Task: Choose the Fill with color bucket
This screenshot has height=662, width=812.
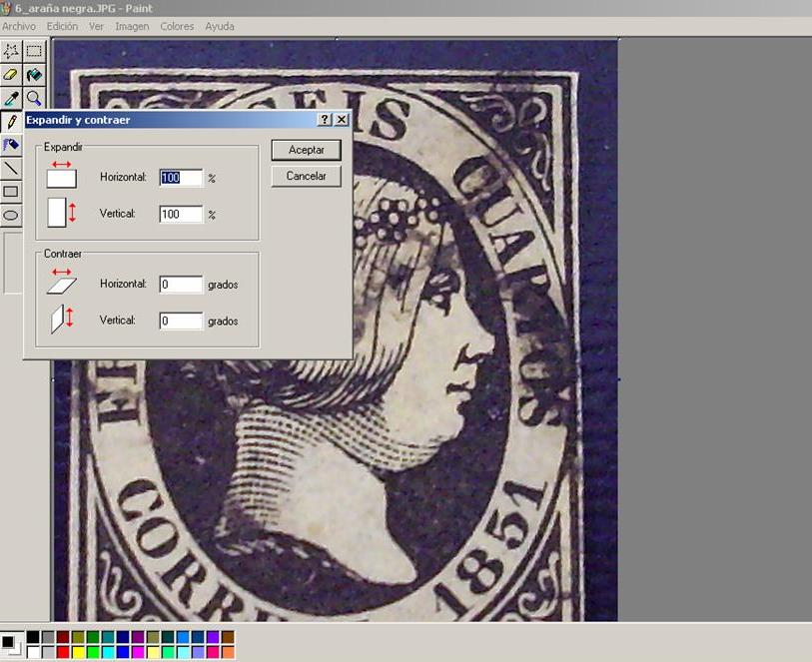Action: click(x=35, y=75)
